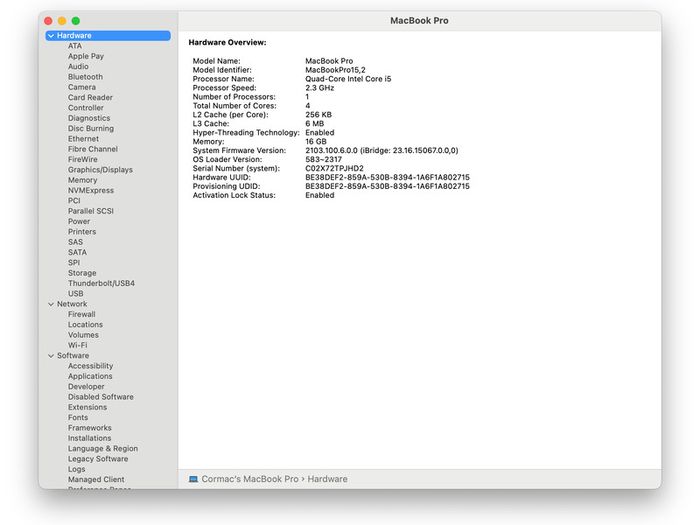View Volumes under Network
This screenshot has width=700, height=525.
coord(83,335)
